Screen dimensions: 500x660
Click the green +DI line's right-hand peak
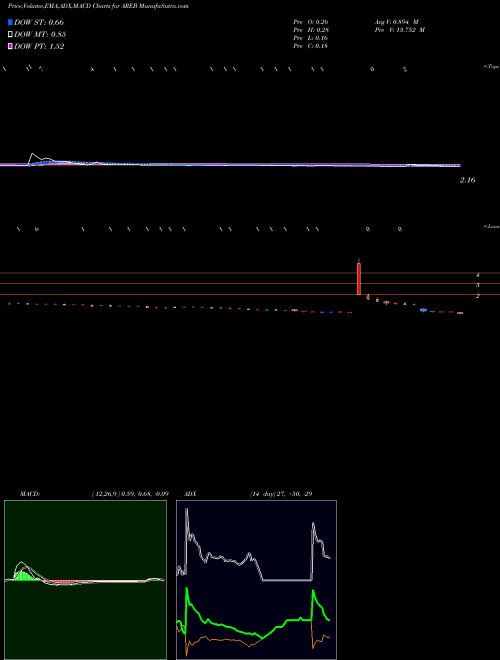pyautogui.click(x=313, y=591)
